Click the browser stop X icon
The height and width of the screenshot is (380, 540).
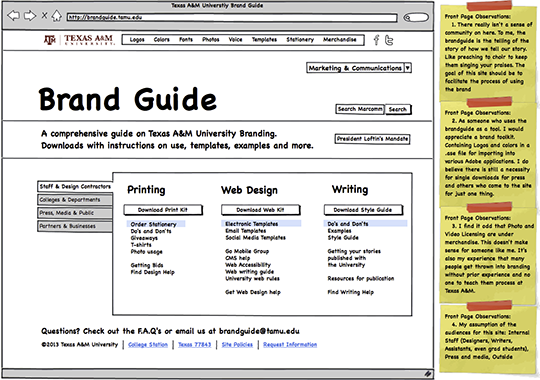(x=44, y=16)
